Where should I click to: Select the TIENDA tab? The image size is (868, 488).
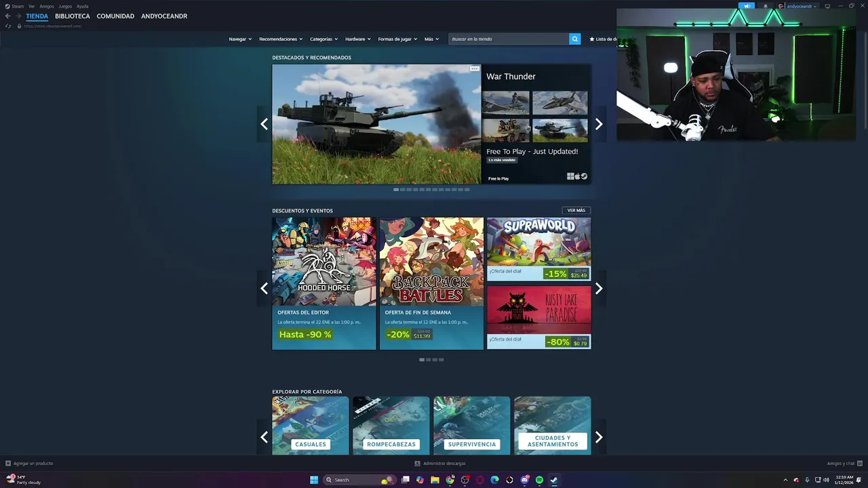(37, 16)
